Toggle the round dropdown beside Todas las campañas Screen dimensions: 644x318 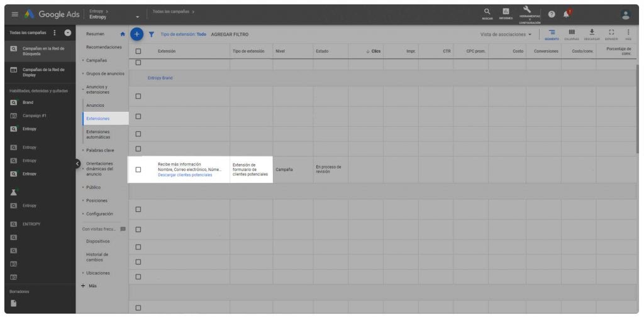pyautogui.click(x=68, y=33)
